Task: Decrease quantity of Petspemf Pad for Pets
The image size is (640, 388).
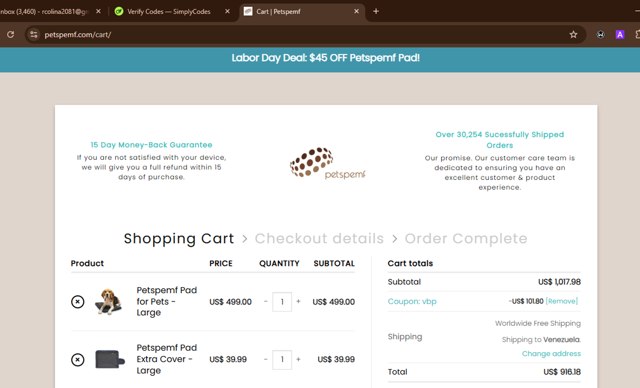Action: pos(266,302)
